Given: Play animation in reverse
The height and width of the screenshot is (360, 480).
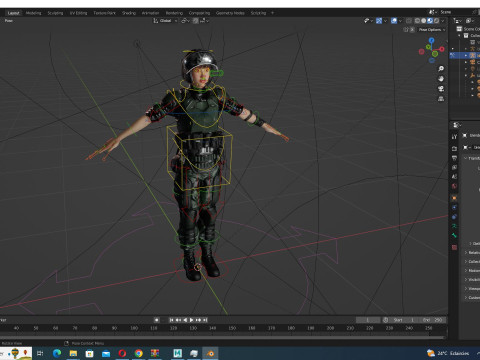Looking at the screenshot, I should point(185,320).
